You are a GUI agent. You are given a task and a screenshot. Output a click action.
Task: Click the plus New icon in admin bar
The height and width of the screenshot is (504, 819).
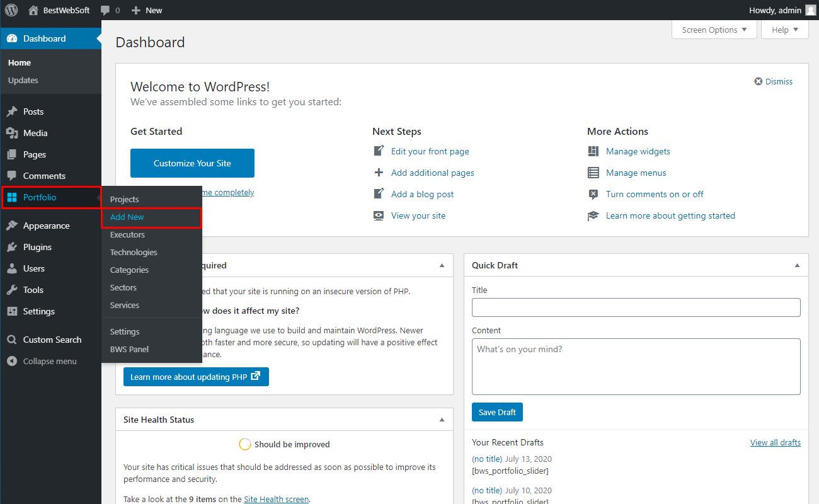[135, 10]
